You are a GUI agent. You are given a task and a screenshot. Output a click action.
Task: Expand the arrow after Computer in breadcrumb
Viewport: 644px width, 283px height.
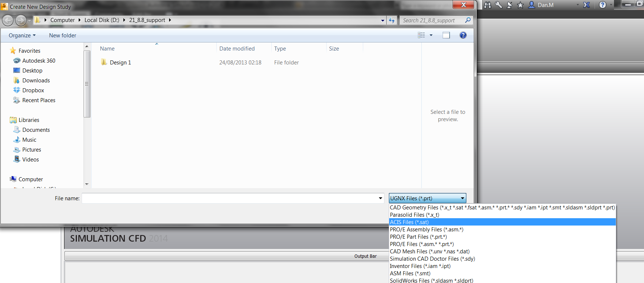click(79, 20)
